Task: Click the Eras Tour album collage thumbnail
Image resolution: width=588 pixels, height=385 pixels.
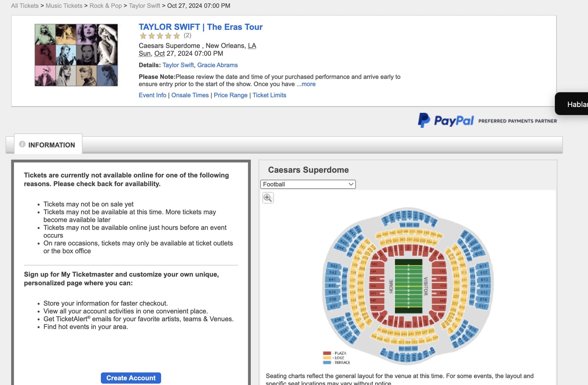Action: [x=76, y=55]
